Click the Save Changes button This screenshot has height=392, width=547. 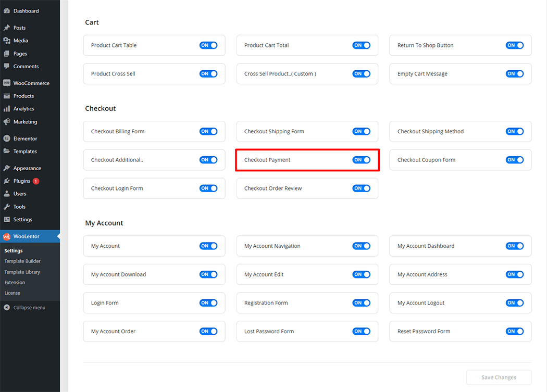point(499,377)
